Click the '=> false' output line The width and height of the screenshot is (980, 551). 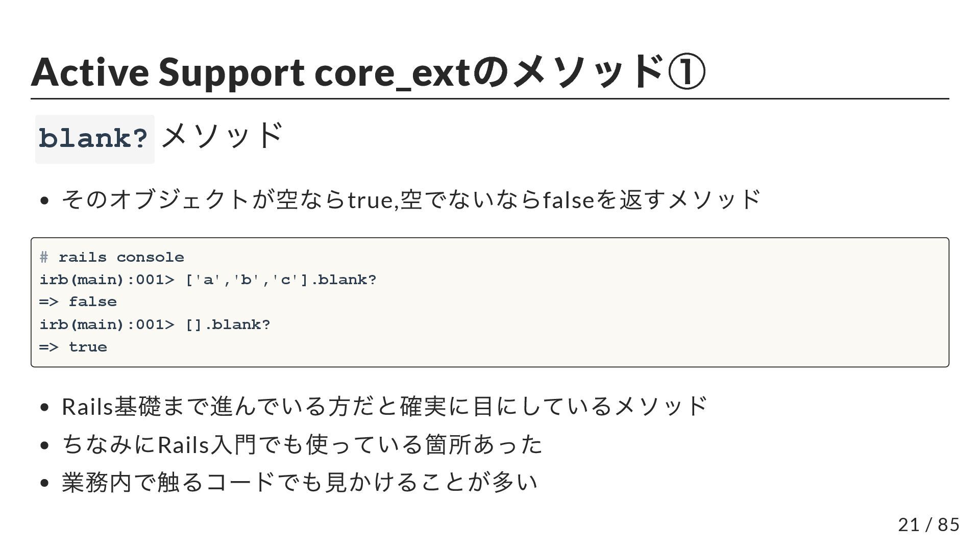click(78, 302)
